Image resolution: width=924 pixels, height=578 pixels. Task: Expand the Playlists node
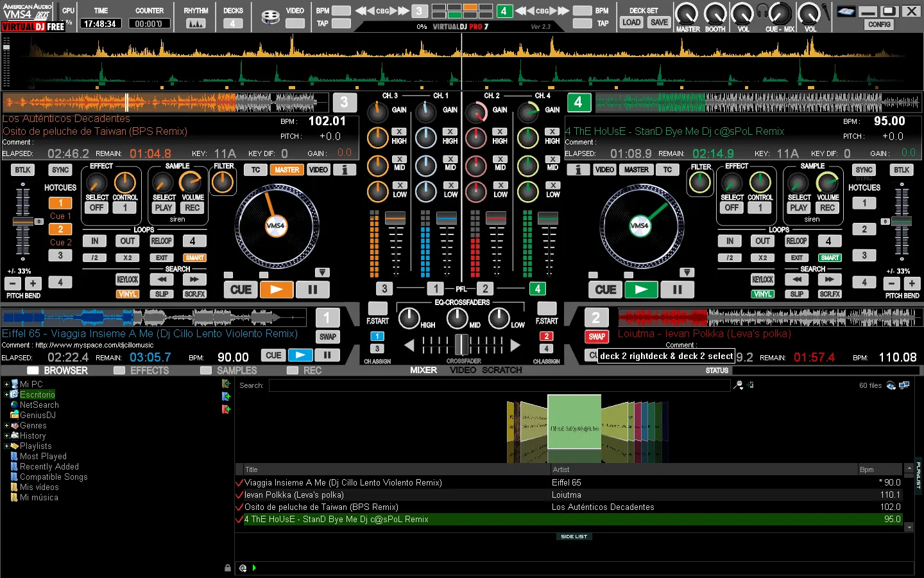(x=5, y=446)
